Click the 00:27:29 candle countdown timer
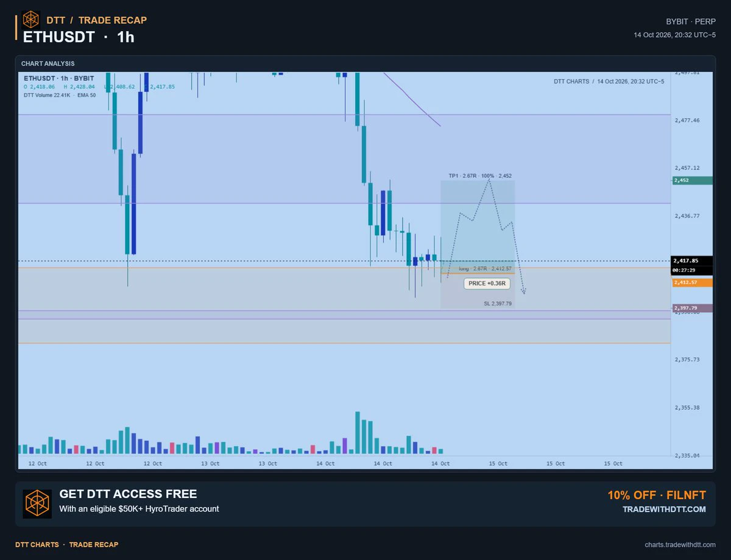This screenshot has width=731, height=560. point(692,270)
